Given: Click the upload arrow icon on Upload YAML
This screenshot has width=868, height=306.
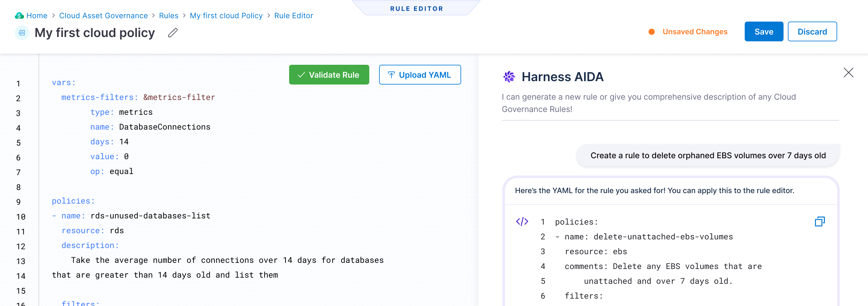Looking at the screenshot, I should [391, 75].
